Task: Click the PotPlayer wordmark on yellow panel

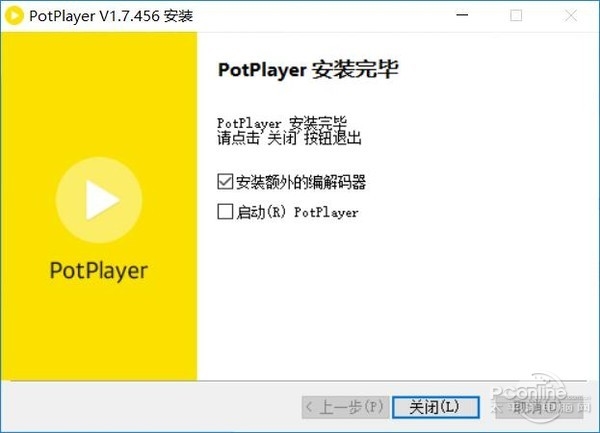Action: (x=99, y=271)
